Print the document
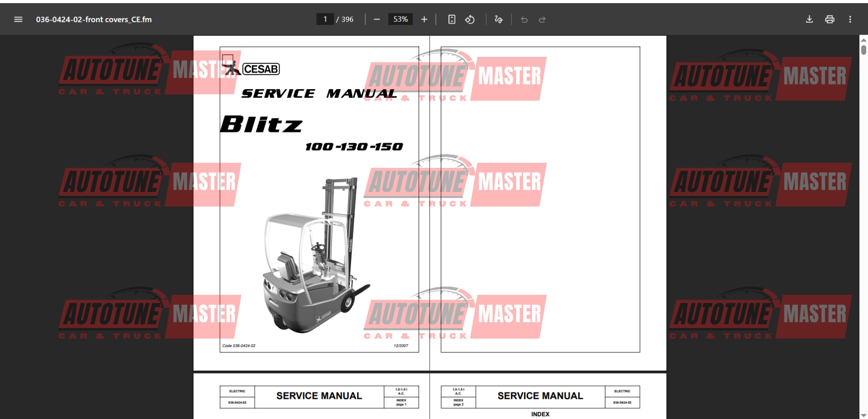 [x=829, y=20]
